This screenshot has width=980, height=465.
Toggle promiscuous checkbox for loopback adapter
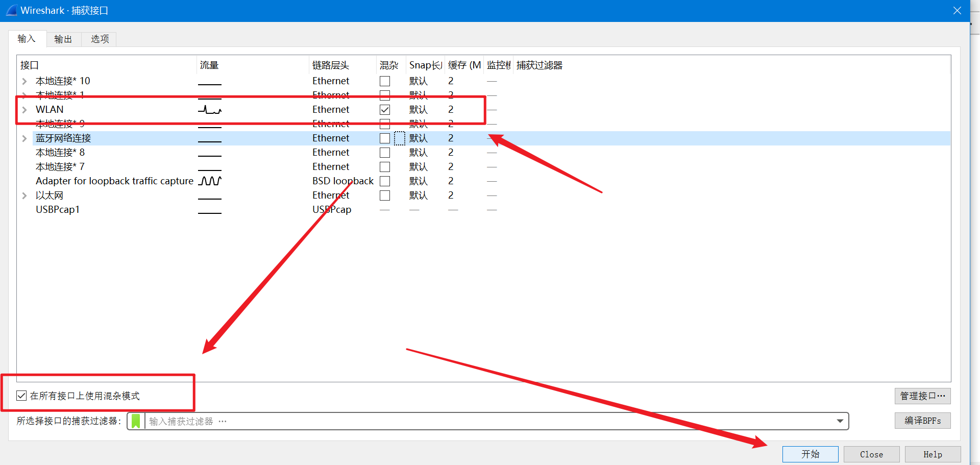(385, 181)
